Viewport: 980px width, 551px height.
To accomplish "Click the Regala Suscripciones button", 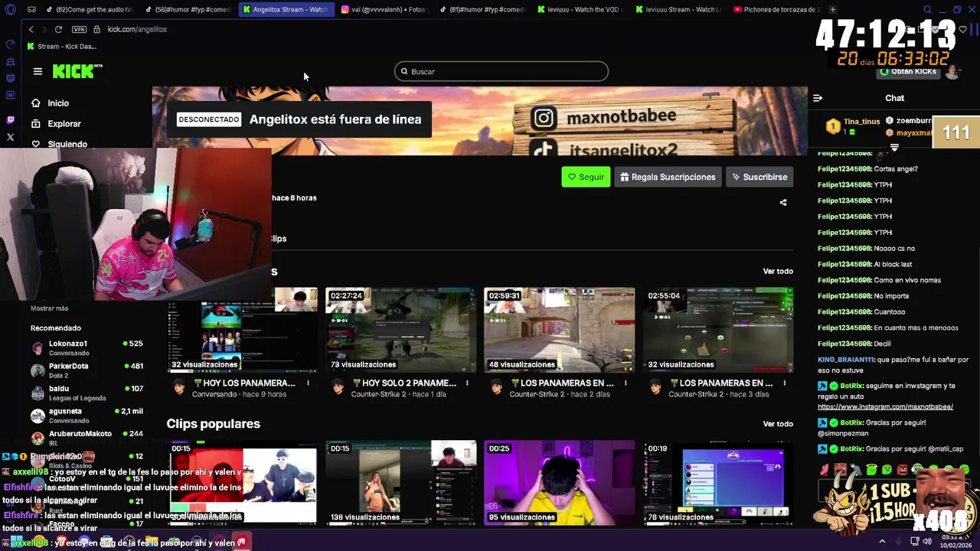I will click(668, 177).
